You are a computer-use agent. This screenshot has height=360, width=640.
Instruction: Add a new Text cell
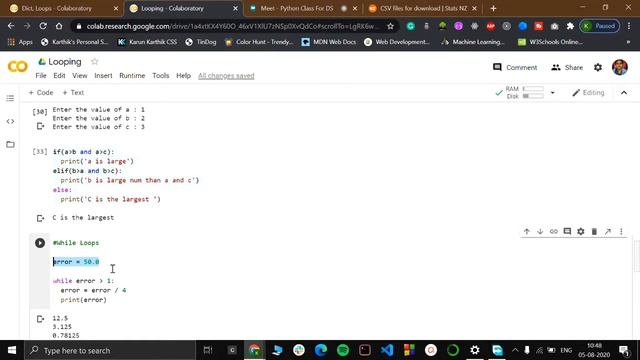tap(73, 93)
